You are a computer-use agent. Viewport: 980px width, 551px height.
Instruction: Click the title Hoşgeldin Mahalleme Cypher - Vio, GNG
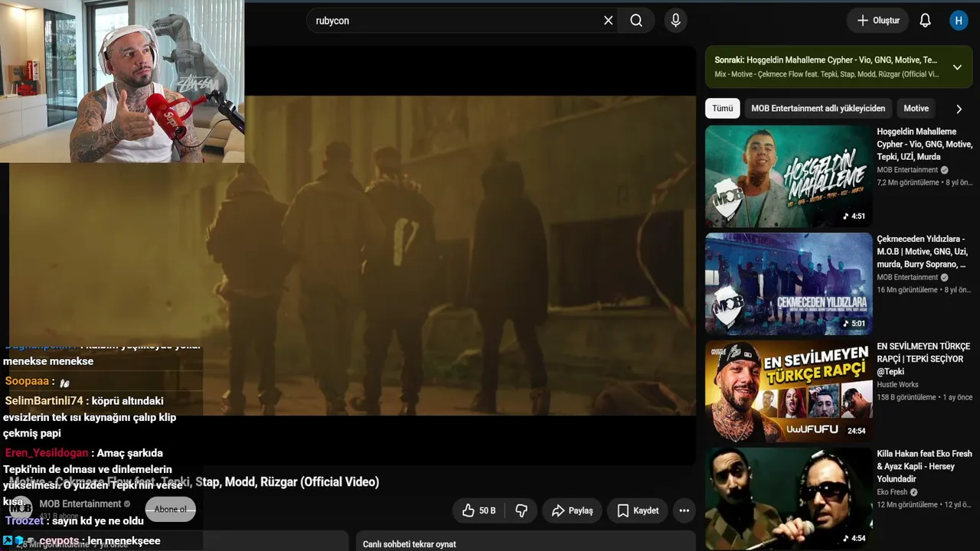[x=925, y=144]
